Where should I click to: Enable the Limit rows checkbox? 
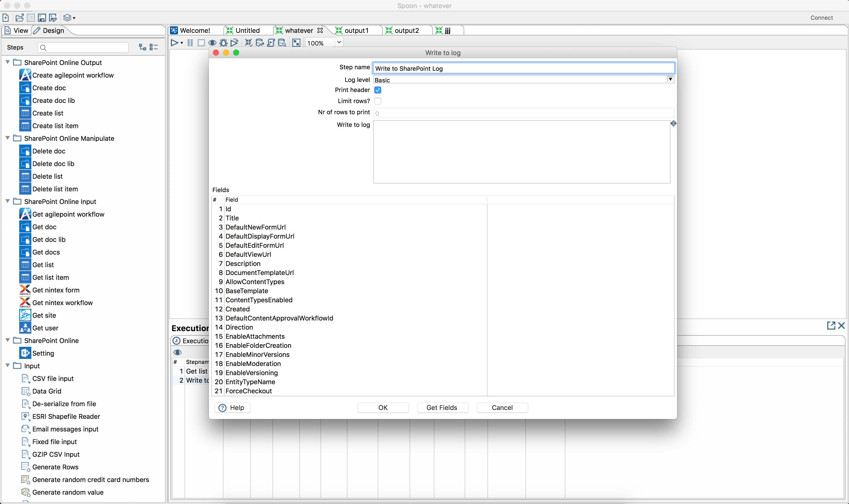tap(377, 101)
